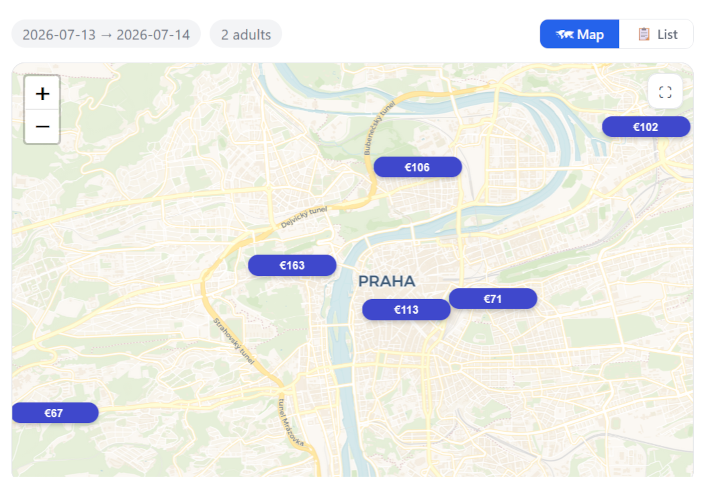Click the €113 price pin
Viewport: 706px width, 495px height.
coord(406,310)
